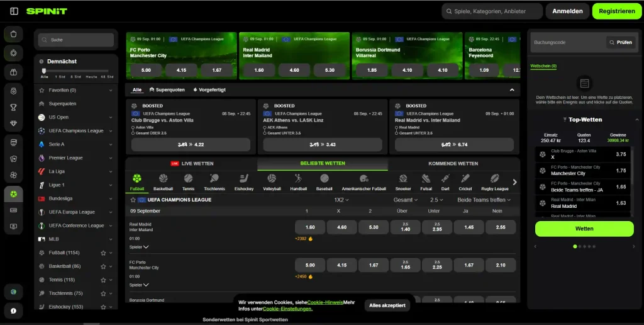Viewport: 644px width, 325px height.
Task: Click the Prüfen button
Action: tap(620, 42)
